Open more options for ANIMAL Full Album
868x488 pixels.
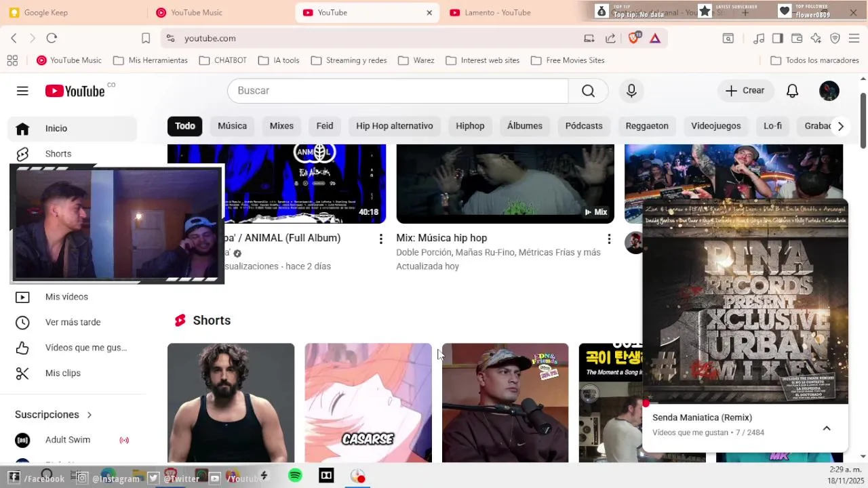(x=380, y=239)
